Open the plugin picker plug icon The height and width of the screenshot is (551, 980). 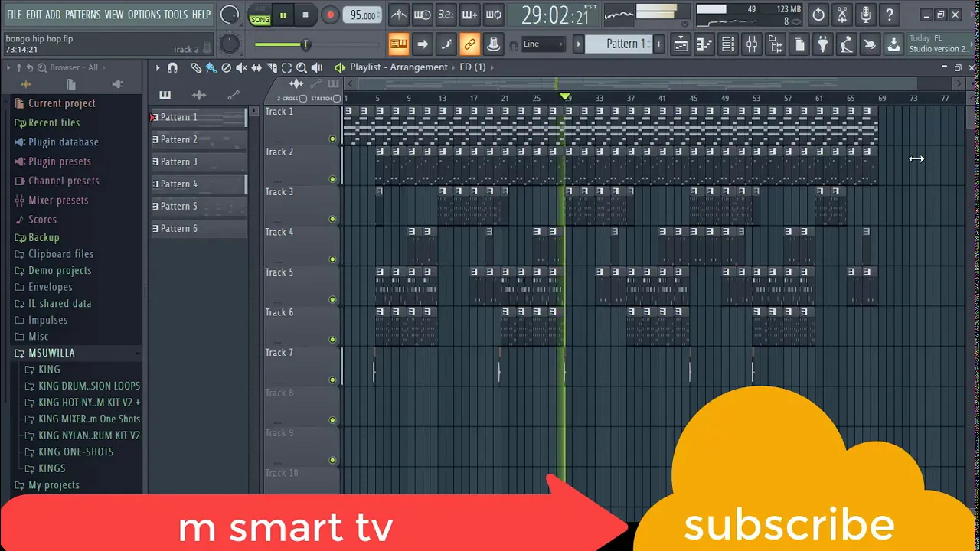822,44
